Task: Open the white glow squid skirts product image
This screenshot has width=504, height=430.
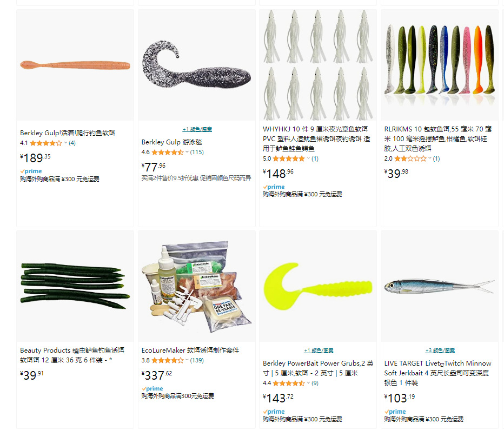Action: pyautogui.click(x=318, y=65)
